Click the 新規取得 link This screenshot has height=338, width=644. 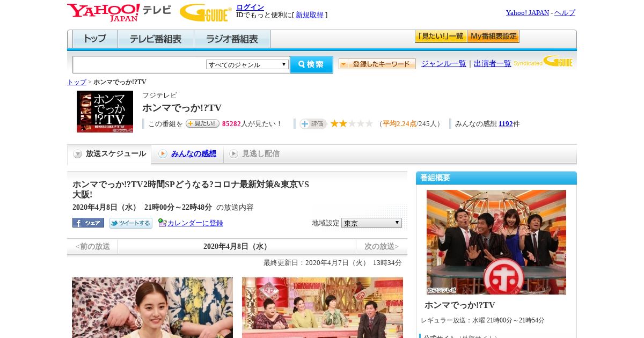click(310, 15)
